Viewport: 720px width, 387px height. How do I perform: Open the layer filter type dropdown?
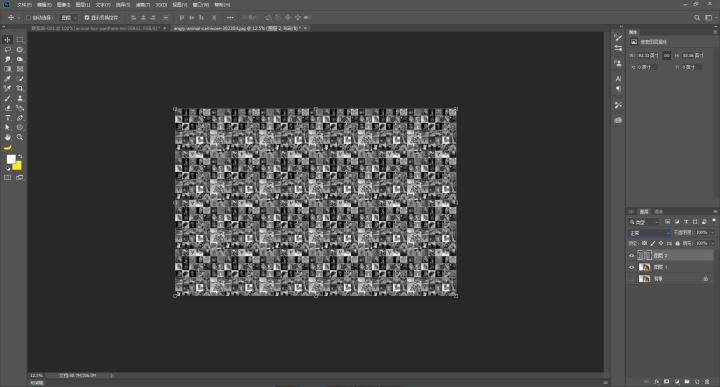click(643, 222)
